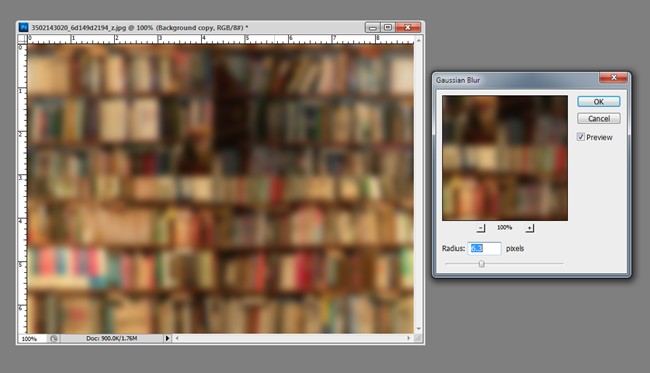Cancel the Gaussian Blur dialog

click(599, 119)
